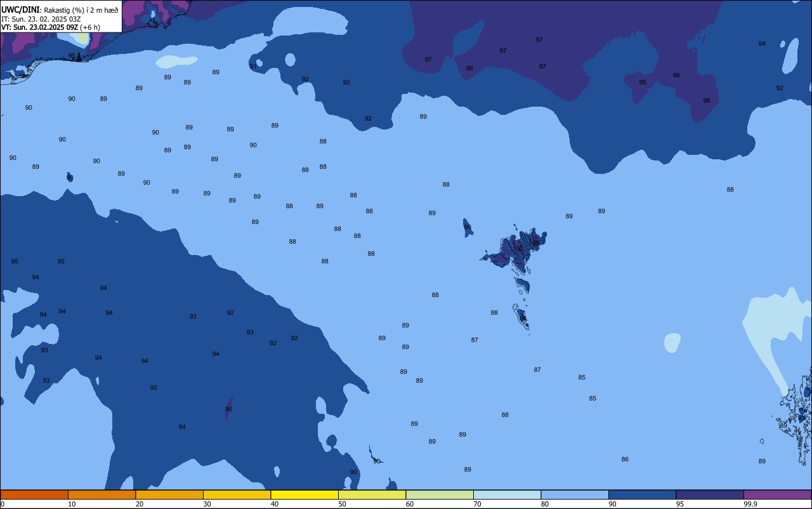Click the '60' tick label on the color scale
812x509 pixels.
pyautogui.click(x=410, y=504)
